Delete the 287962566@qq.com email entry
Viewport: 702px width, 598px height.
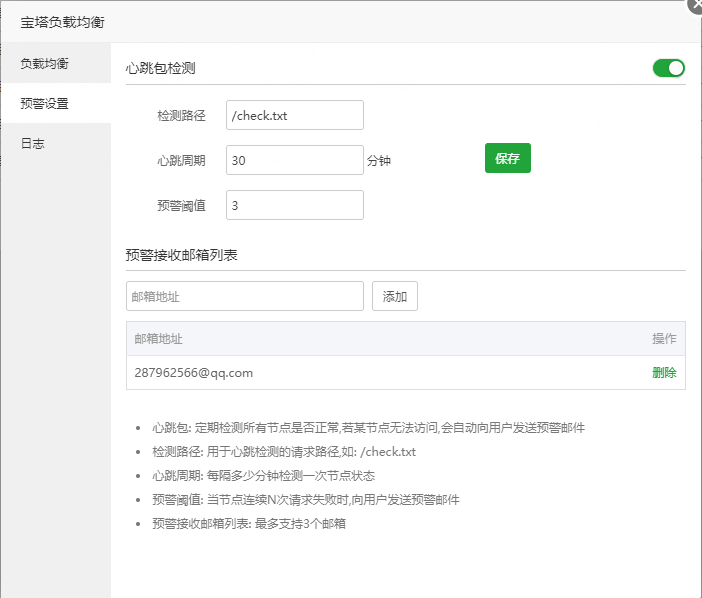(x=664, y=373)
